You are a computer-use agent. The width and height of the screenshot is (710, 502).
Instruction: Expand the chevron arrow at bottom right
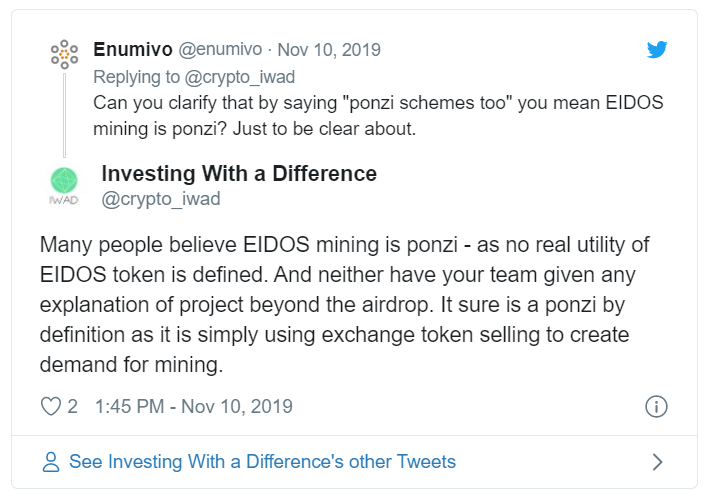(x=657, y=462)
